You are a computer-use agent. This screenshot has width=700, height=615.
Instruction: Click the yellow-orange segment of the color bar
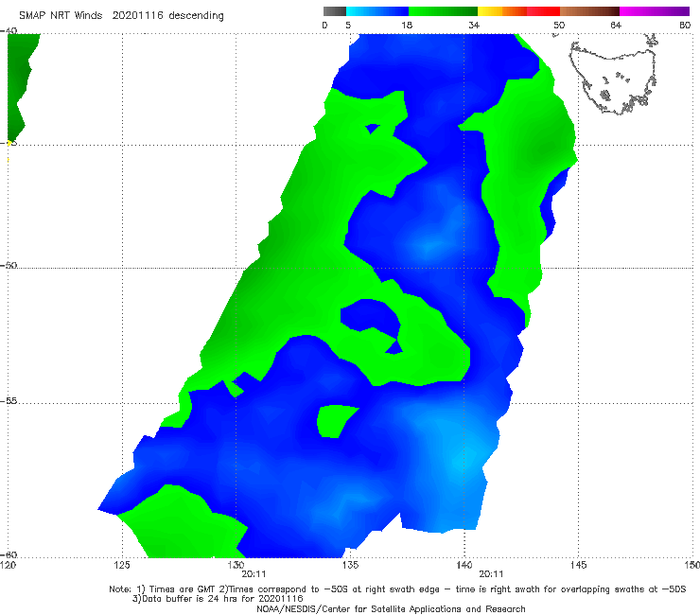point(501,11)
